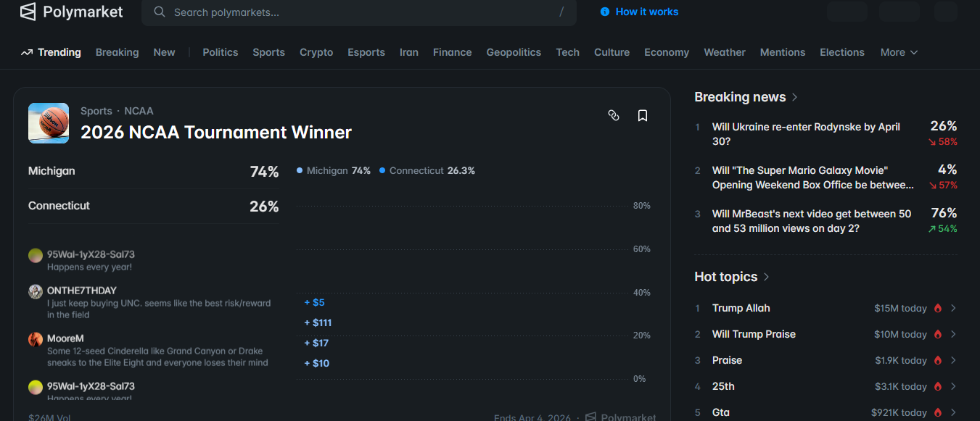
Task: Copy the NCAA market link icon
Action: 614,115
